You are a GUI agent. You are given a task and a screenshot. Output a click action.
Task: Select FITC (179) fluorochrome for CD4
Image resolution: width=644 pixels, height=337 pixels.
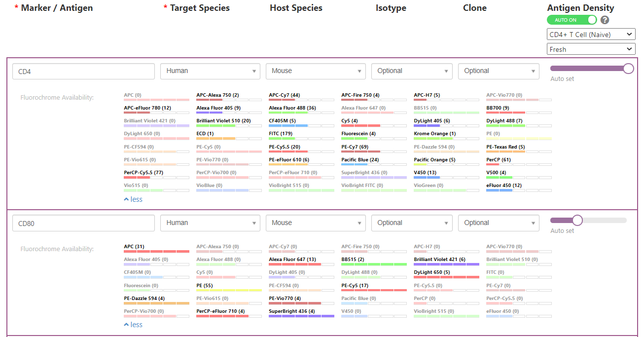(281, 134)
